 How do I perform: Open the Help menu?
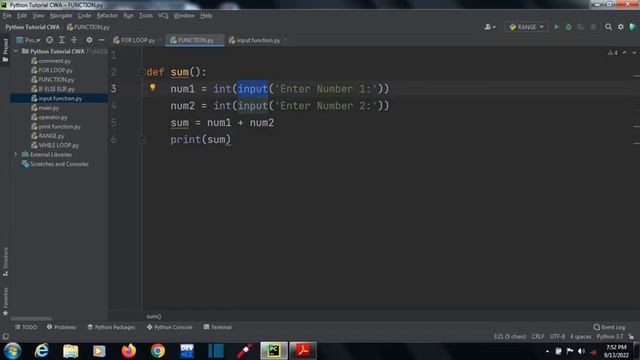tap(206, 16)
